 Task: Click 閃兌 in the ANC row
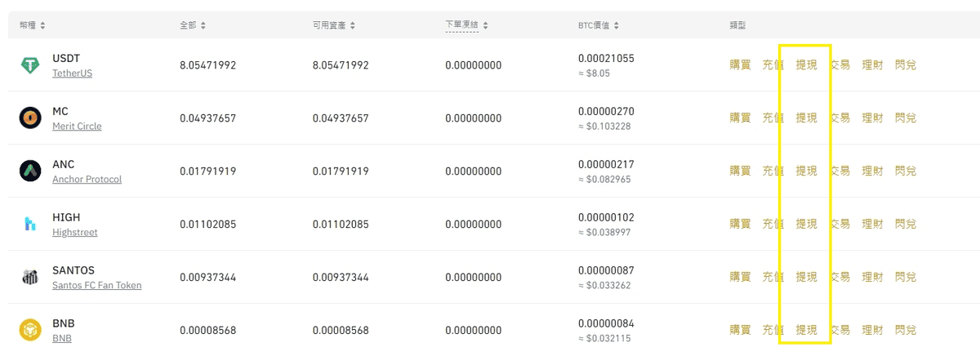click(x=905, y=171)
